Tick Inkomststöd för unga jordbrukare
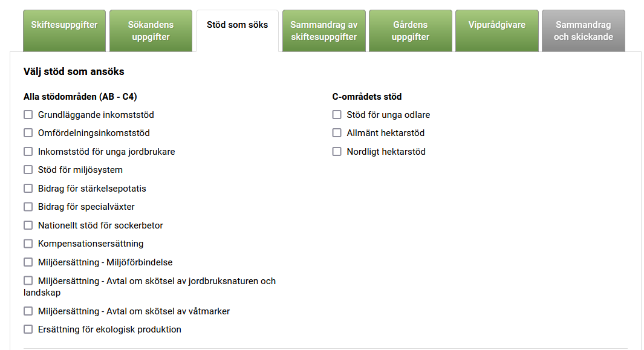 [x=28, y=152]
